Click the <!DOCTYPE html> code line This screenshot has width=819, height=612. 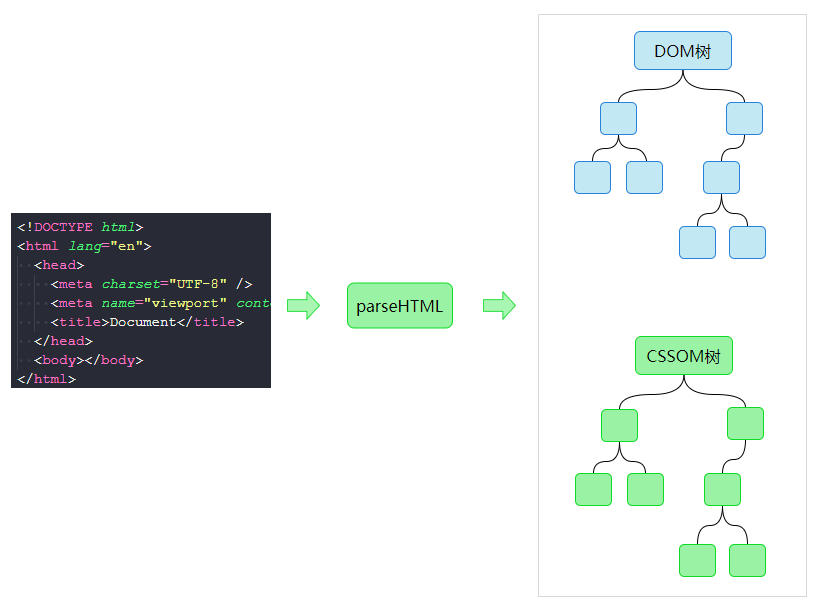pos(80,227)
